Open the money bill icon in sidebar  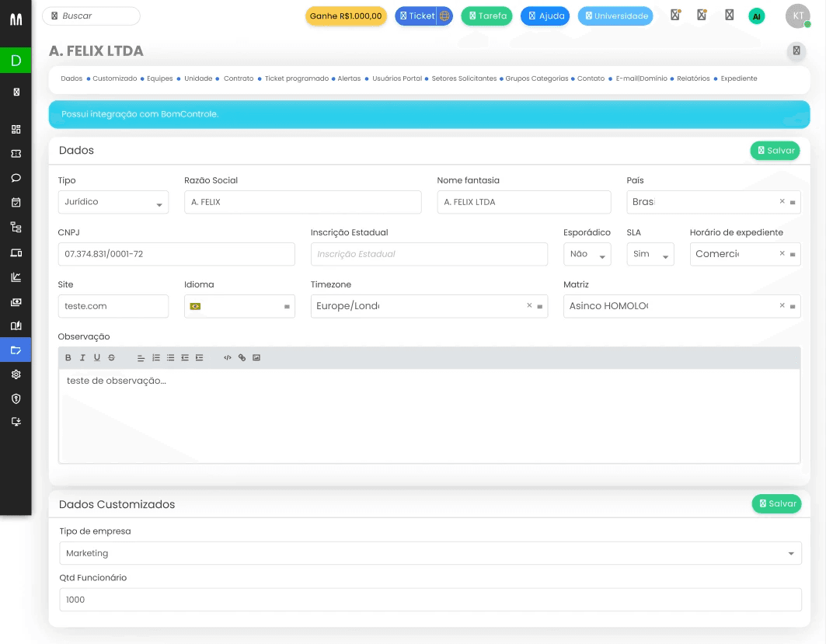pos(16,301)
